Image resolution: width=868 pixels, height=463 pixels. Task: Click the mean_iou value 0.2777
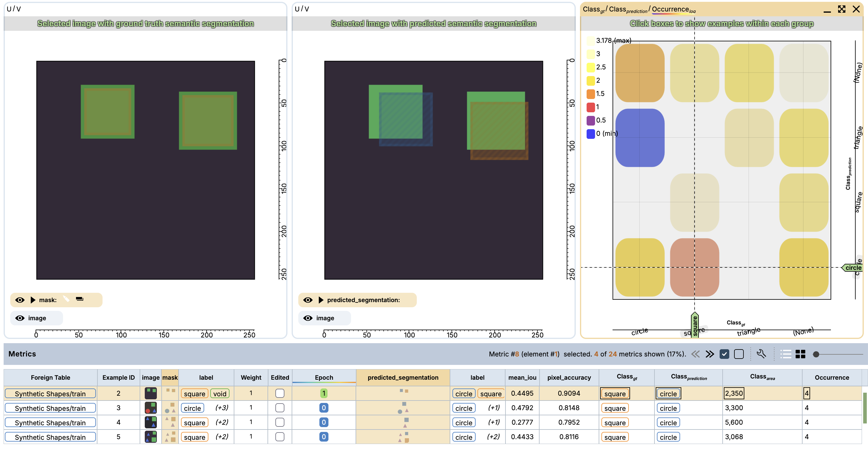click(x=522, y=422)
